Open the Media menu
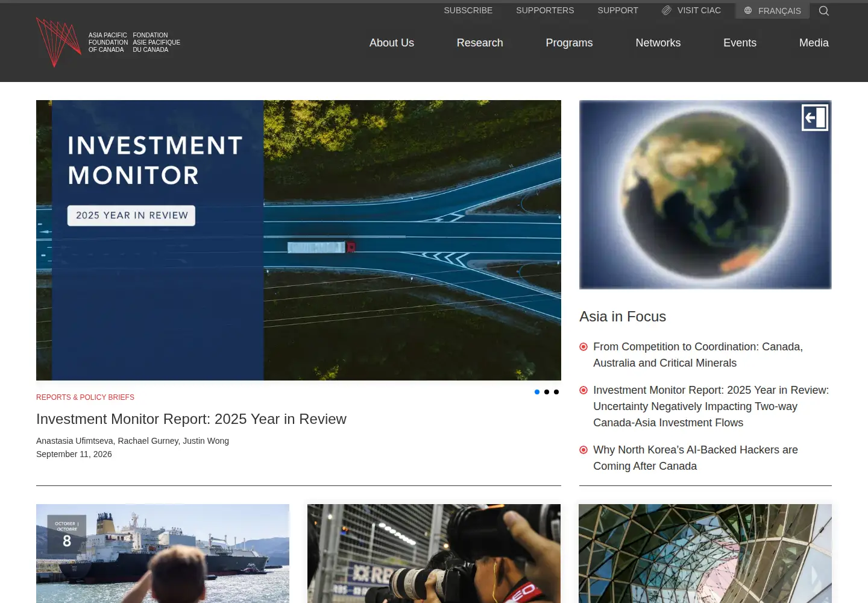 point(814,43)
